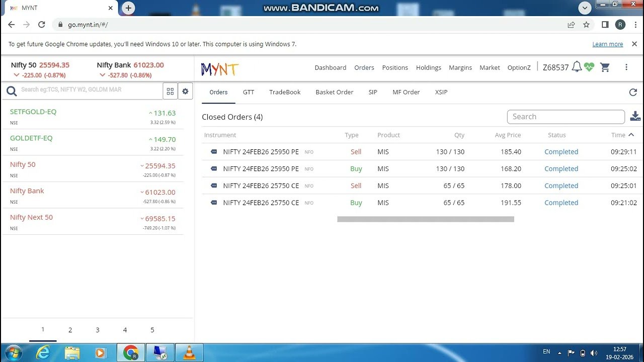
Task: Open the three-dot account menu
Action: [626, 67]
